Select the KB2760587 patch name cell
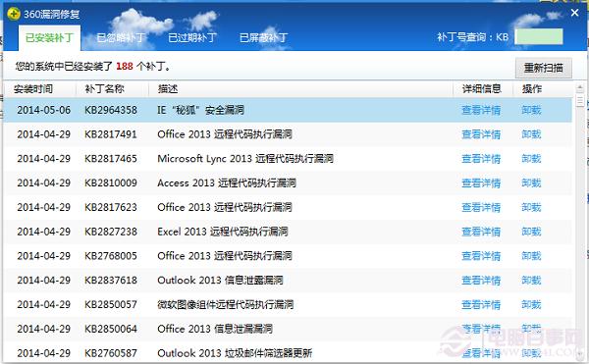 [111, 353]
